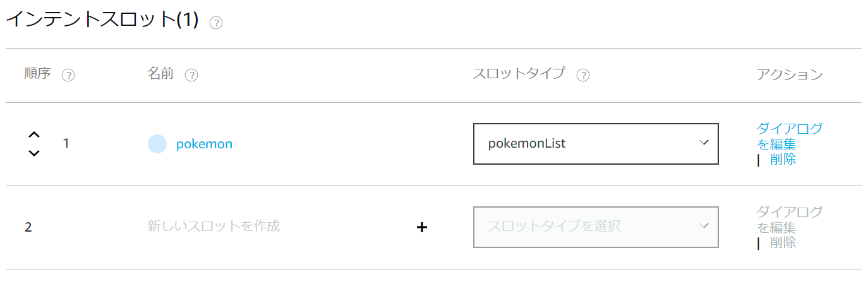Image resolution: width=868 pixels, height=289 pixels.
Task: Click the アクション column header
Action: 790,74
